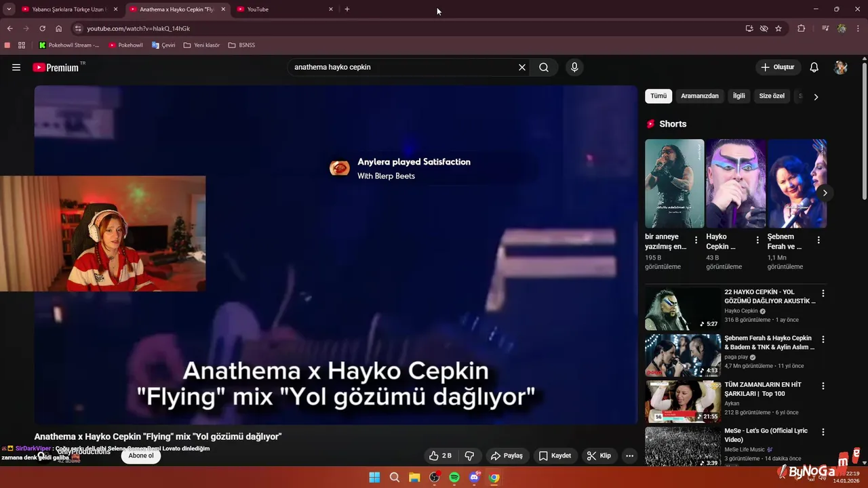
Task: Go back with browser back arrow
Action: click(x=9, y=28)
